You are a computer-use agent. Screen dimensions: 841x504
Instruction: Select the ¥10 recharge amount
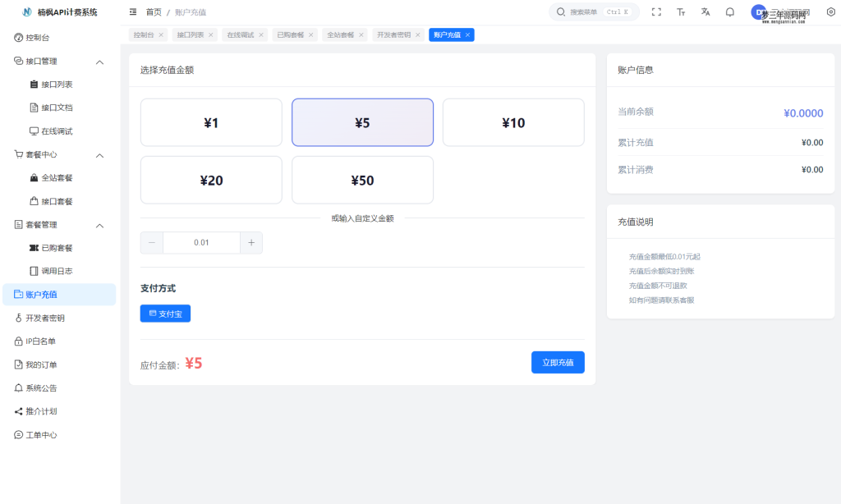tap(513, 121)
